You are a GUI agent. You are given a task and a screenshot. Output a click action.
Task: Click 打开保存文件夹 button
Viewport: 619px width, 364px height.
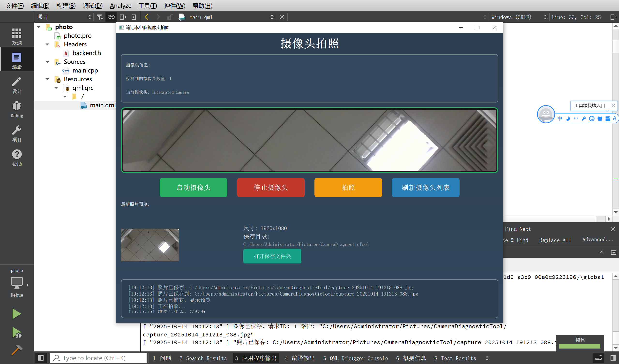pyautogui.click(x=272, y=256)
